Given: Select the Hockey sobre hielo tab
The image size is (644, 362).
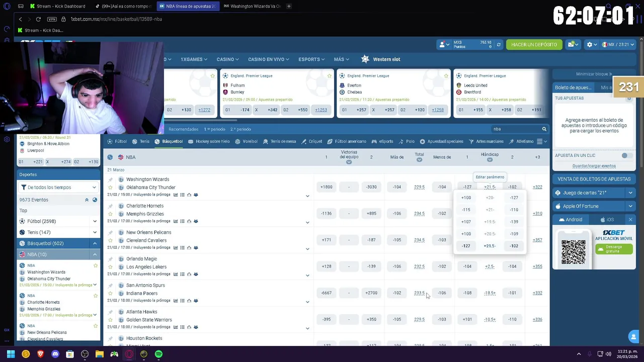Looking at the screenshot, I should (209, 142).
